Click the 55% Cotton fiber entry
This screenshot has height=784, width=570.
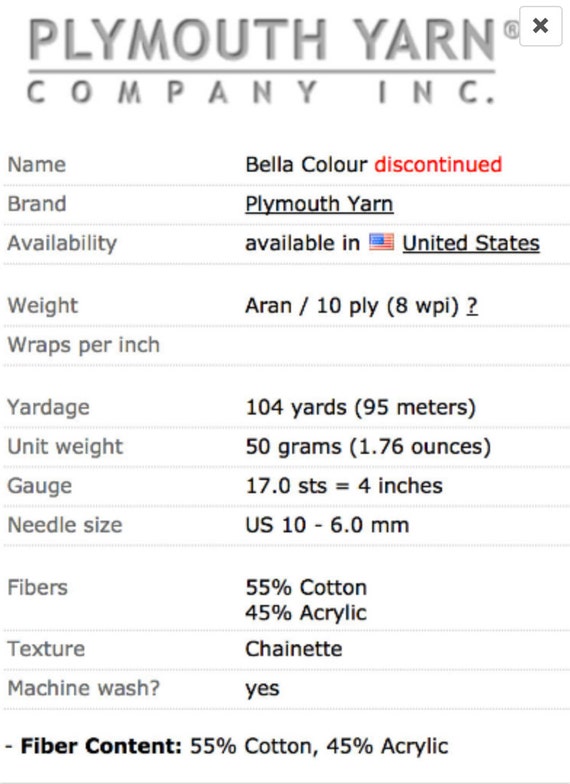pyautogui.click(x=306, y=588)
